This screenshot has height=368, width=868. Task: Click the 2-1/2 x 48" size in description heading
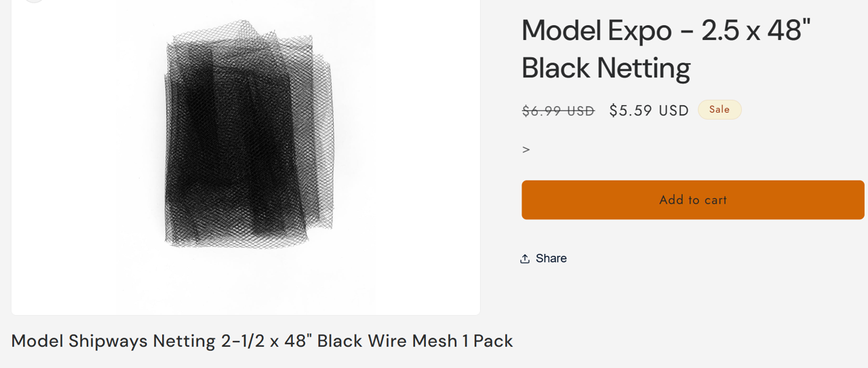tap(267, 341)
